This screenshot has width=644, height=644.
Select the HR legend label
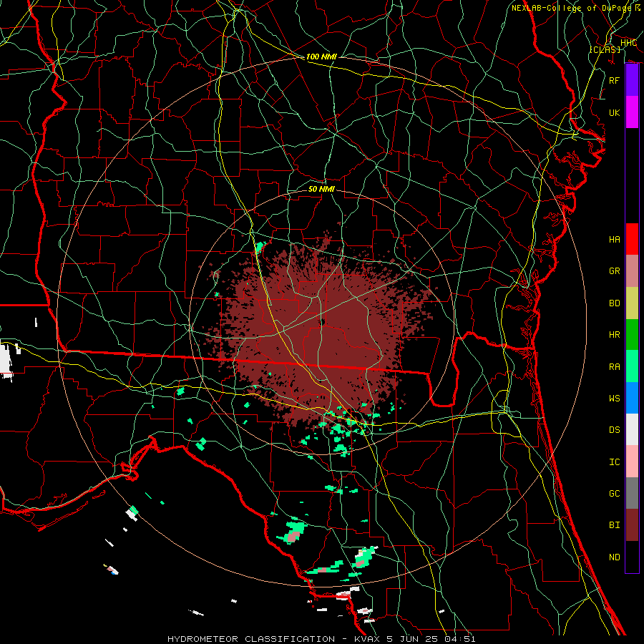tap(614, 335)
